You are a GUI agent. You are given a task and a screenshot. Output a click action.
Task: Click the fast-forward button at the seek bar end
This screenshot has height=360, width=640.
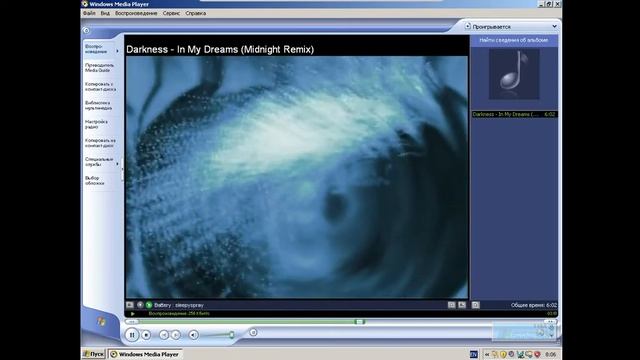tap(551, 322)
